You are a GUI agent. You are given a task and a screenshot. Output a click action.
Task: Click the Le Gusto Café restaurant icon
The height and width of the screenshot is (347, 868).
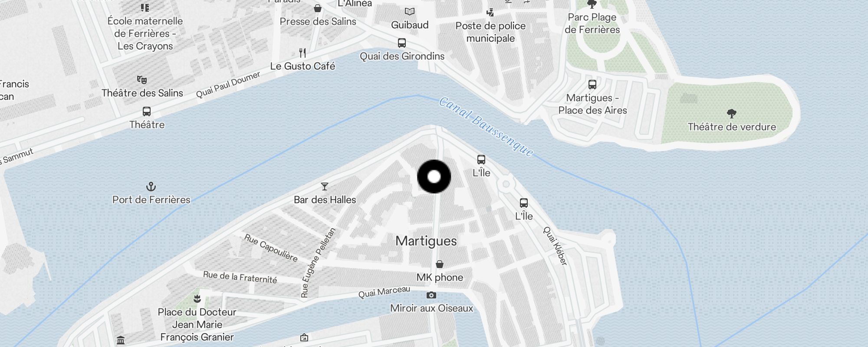(x=303, y=53)
